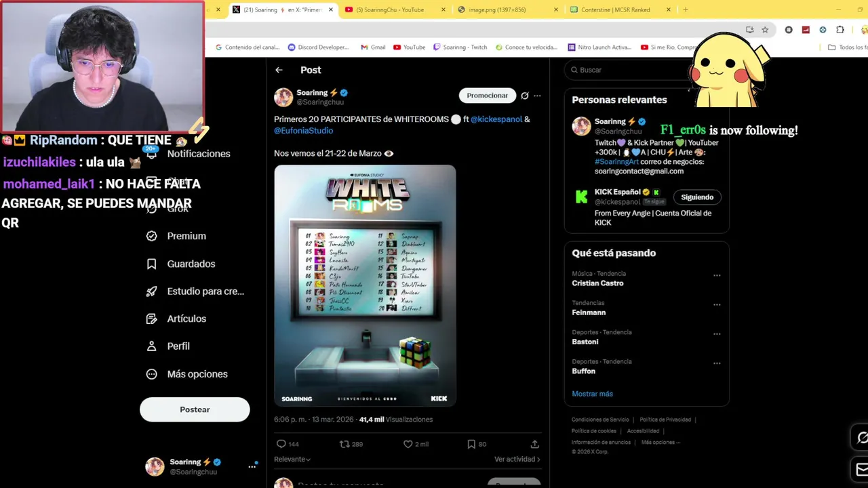Go to Perfil in the sidebar

click(x=170, y=346)
